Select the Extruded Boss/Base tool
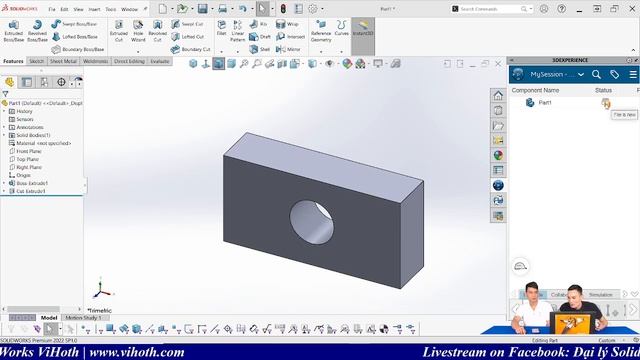 [13, 31]
